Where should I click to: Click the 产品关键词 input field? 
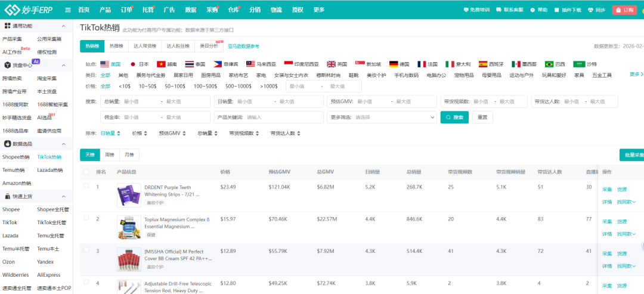pyautogui.click(x=268, y=117)
